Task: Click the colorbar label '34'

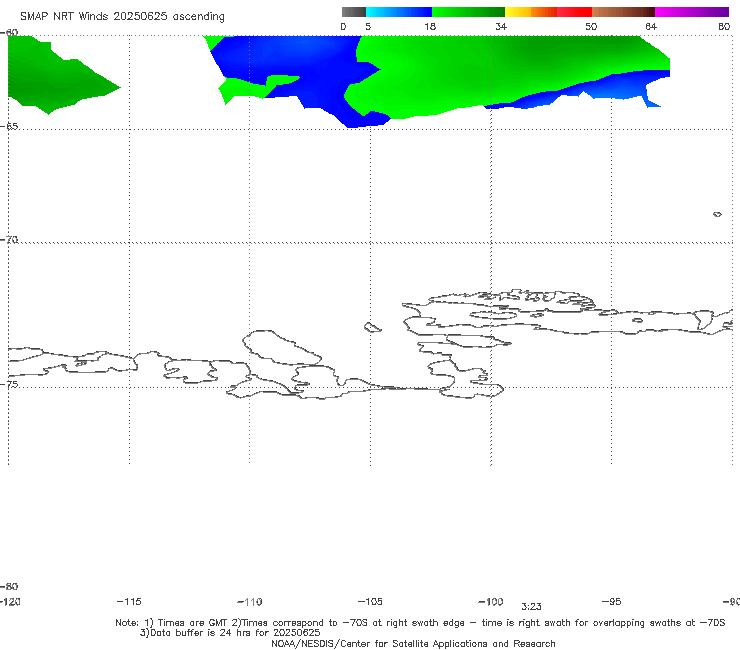Action: (x=501, y=26)
